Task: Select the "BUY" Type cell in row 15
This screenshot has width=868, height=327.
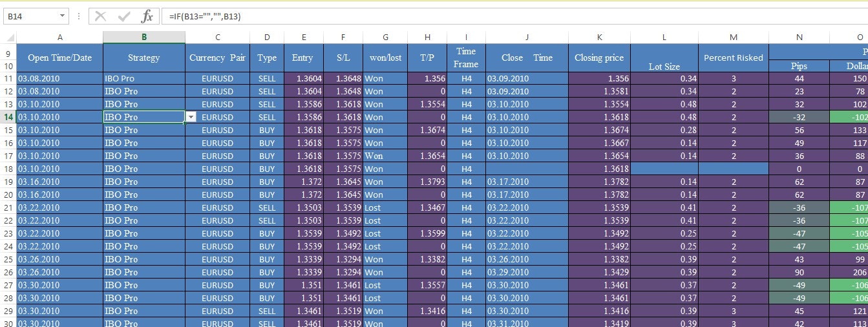Action: [x=267, y=130]
